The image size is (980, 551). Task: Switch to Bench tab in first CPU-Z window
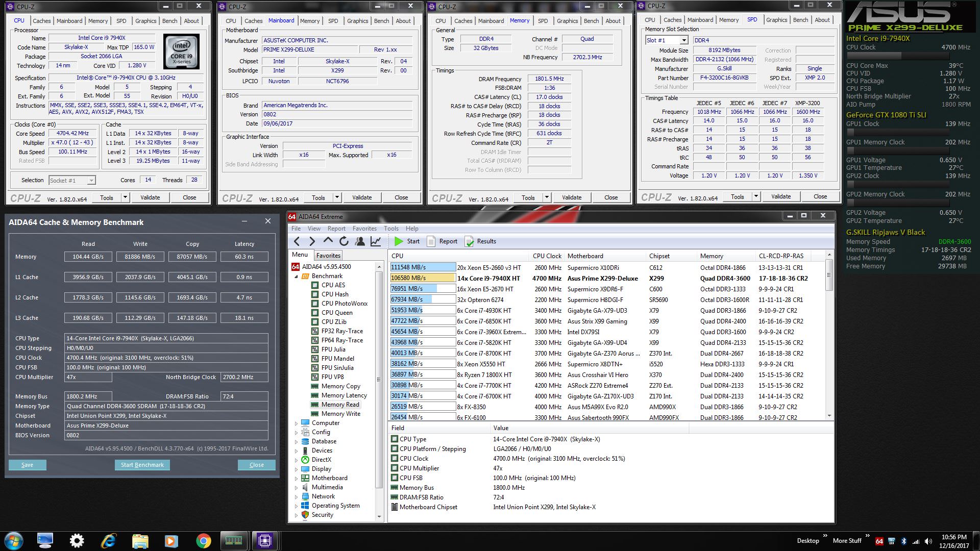click(170, 21)
